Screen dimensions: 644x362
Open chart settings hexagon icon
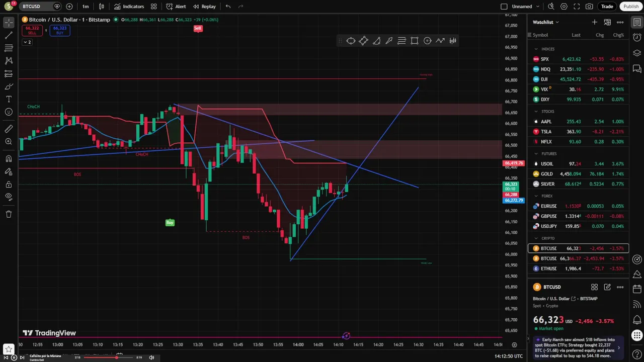point(564,7)
